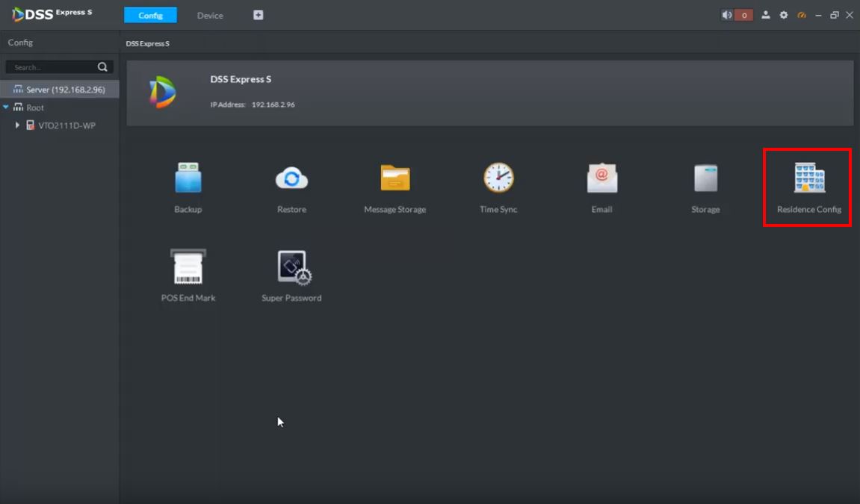Click the DSS Express S breadcrumb

coord(147,43)
